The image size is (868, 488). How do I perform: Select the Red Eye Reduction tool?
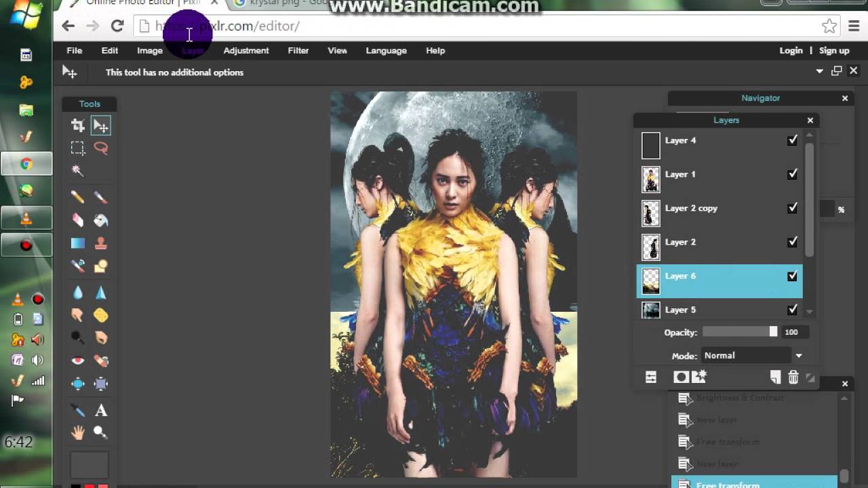tap(78, 361)
